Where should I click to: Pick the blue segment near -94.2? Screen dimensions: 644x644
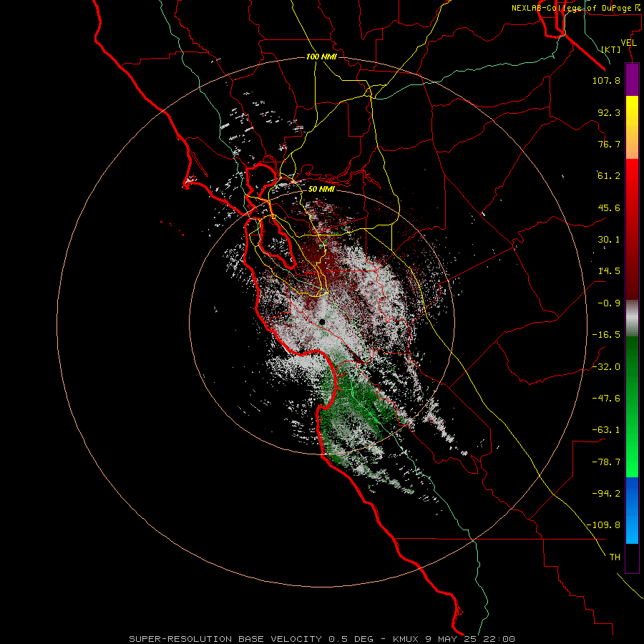632,493
